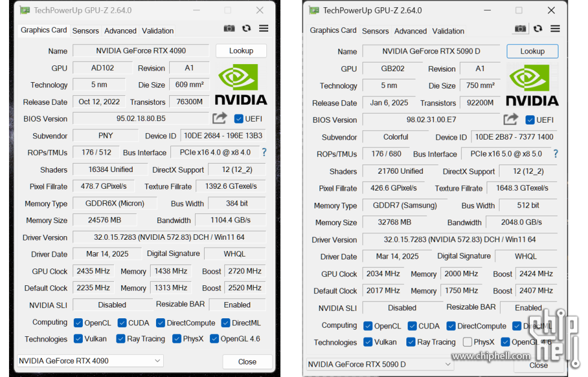This screenshot has width=588, height=377.
Task: Click Subvendor field showing PNY
Action: click(106, 135)
